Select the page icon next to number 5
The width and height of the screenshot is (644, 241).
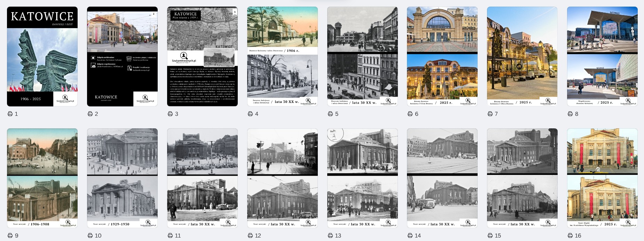pyautogui.click(x=330, y=114)
